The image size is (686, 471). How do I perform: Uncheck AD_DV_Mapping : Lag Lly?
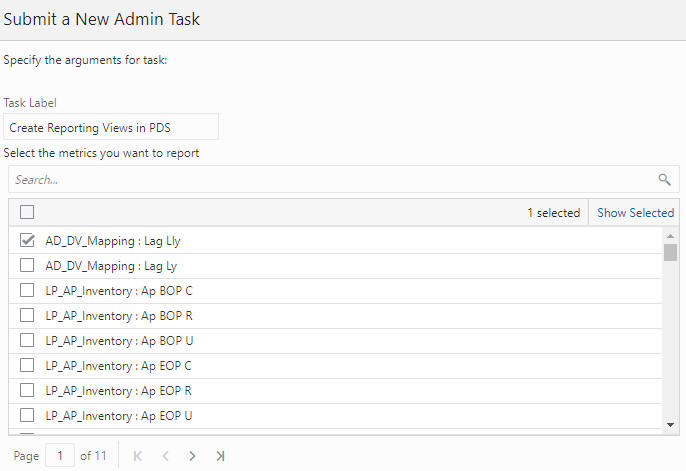tap(27, 240)
